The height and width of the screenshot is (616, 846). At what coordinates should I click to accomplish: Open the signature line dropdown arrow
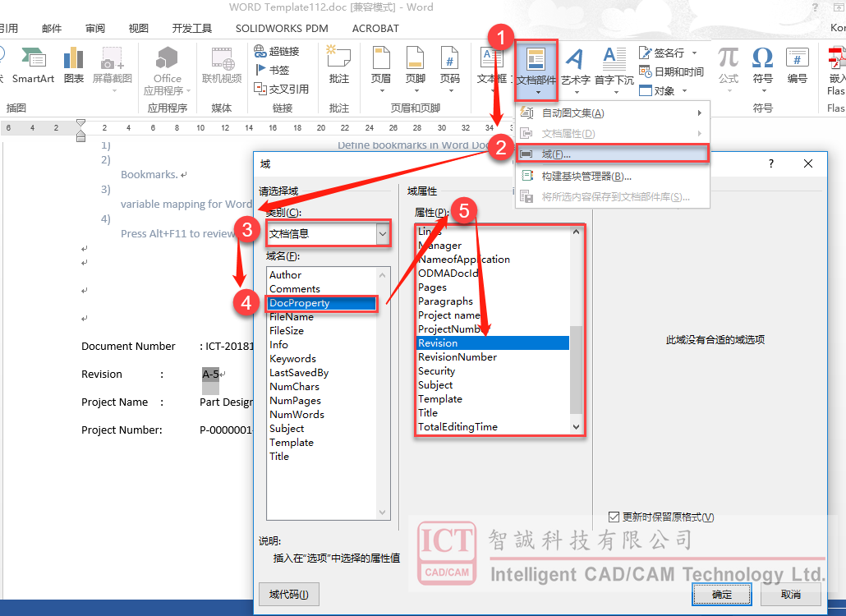694,53
